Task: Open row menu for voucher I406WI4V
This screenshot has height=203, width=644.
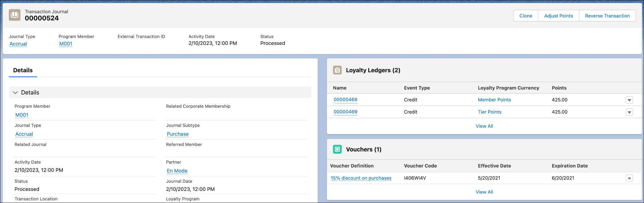Action: [x=629, y=178]
